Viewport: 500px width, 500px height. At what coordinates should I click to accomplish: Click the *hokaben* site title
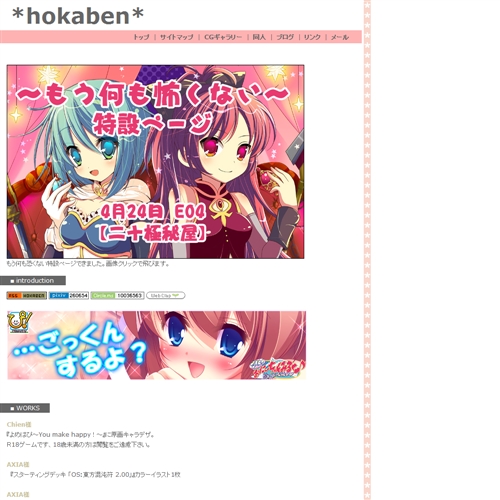(78, 16)
